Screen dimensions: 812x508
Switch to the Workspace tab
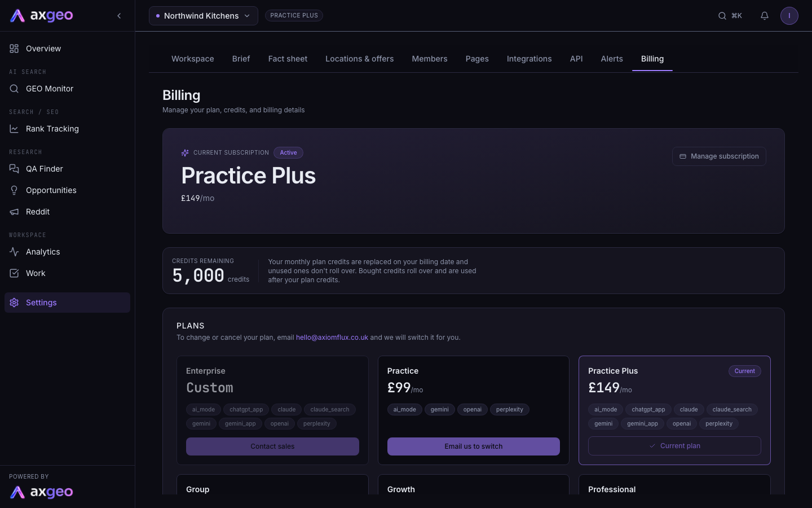193,59
